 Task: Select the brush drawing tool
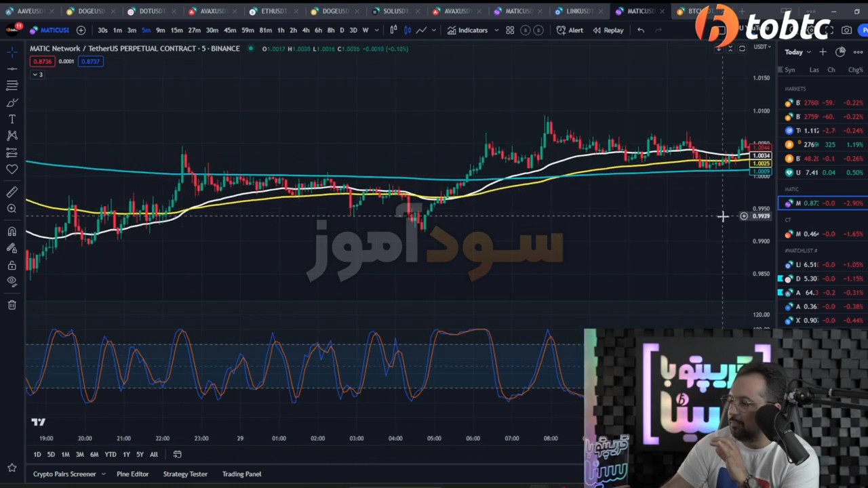tap(12, 102)
